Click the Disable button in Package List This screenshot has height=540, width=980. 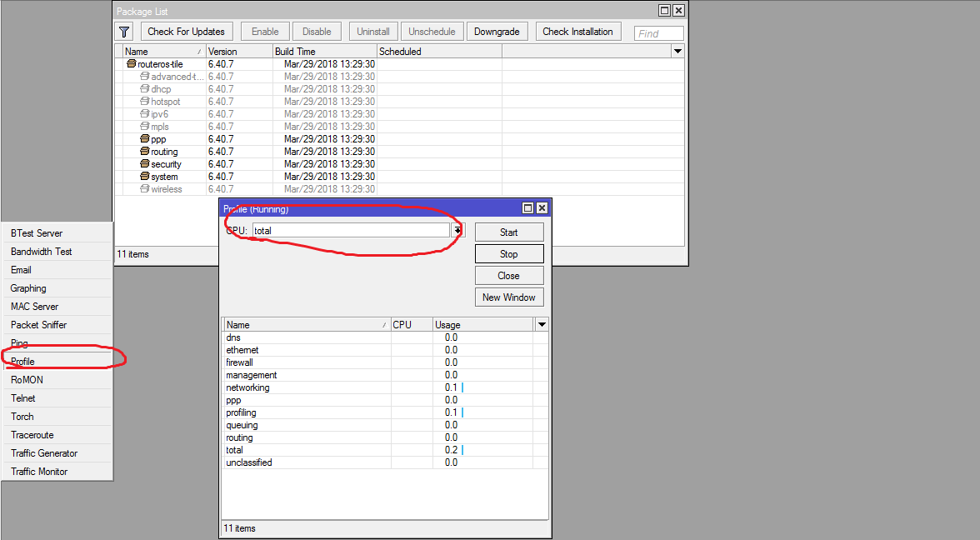click(317, 32)
